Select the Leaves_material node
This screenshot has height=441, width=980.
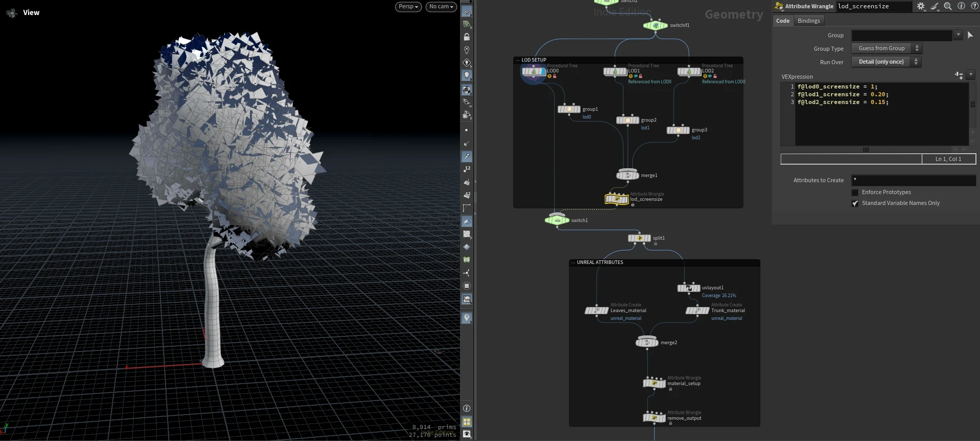[597, 311]
